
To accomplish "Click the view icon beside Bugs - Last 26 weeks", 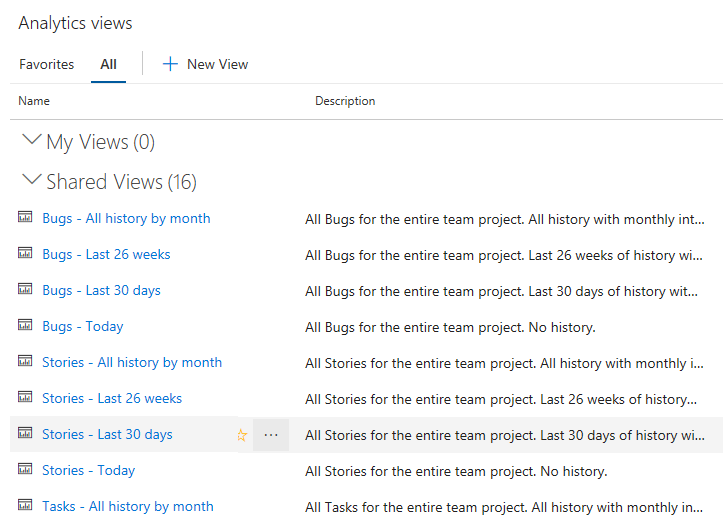I will pos(25,253).
